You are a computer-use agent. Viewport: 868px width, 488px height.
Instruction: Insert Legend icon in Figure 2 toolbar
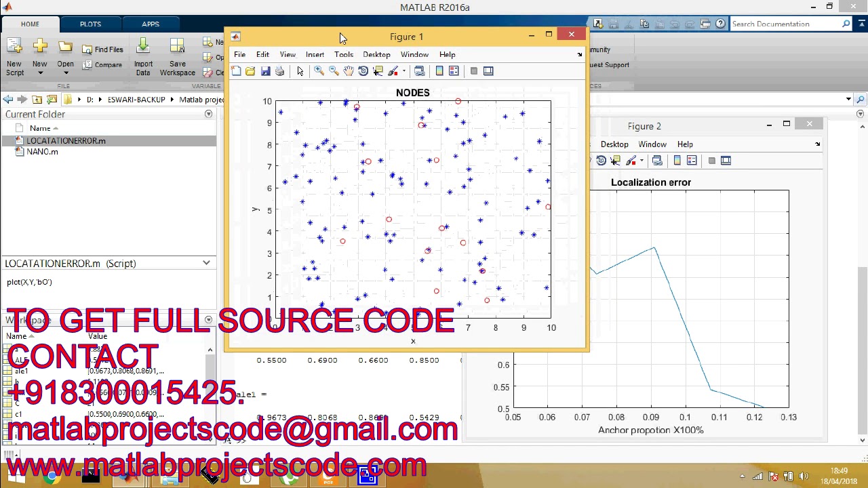click(692, 161)
